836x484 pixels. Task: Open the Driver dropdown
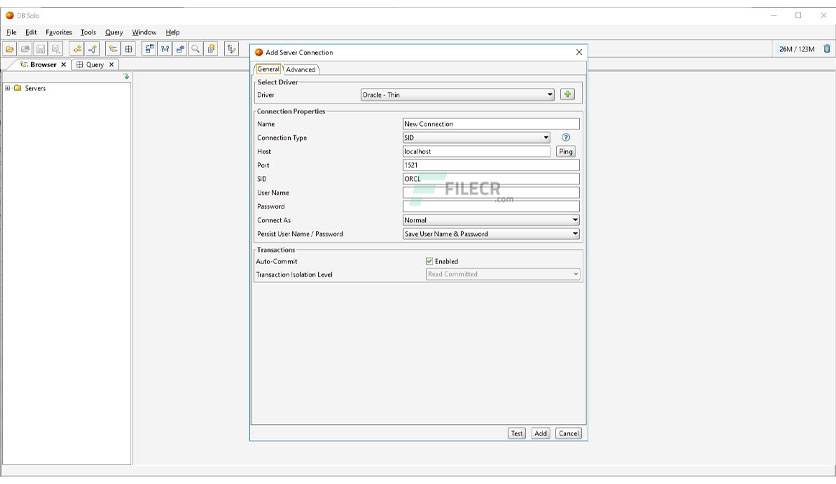pyautogui.click(x=457, y=95)
